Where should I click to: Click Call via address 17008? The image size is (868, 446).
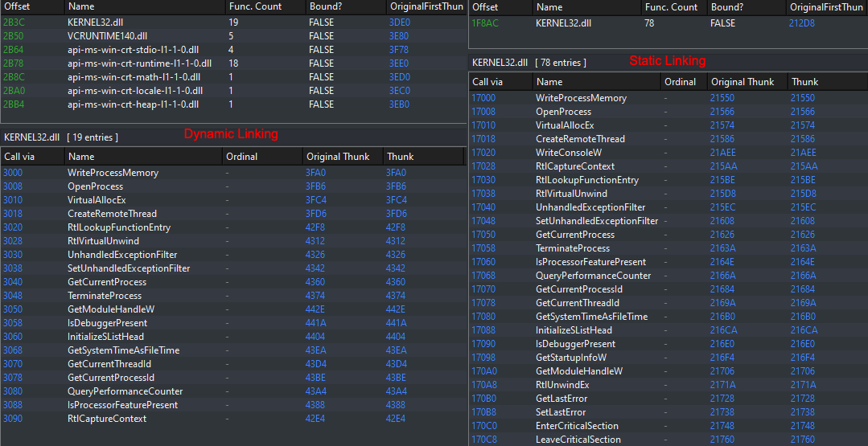[x=483, y=112]
